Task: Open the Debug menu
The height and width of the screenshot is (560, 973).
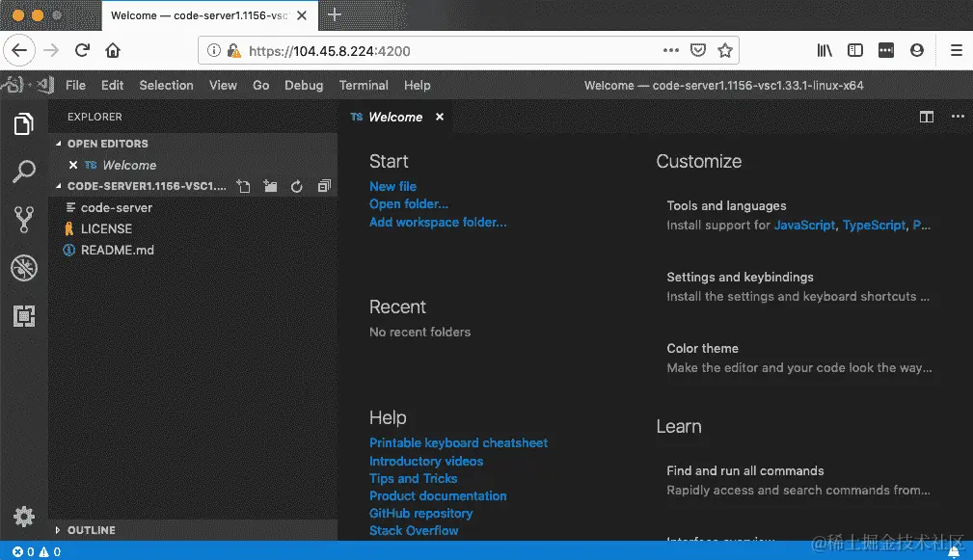Action: [x=304, y=85]
